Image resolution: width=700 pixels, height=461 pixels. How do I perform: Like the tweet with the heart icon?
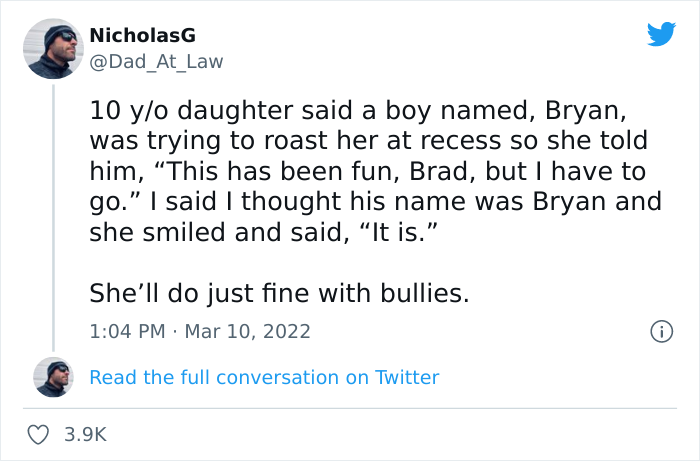tap(39, 435)
